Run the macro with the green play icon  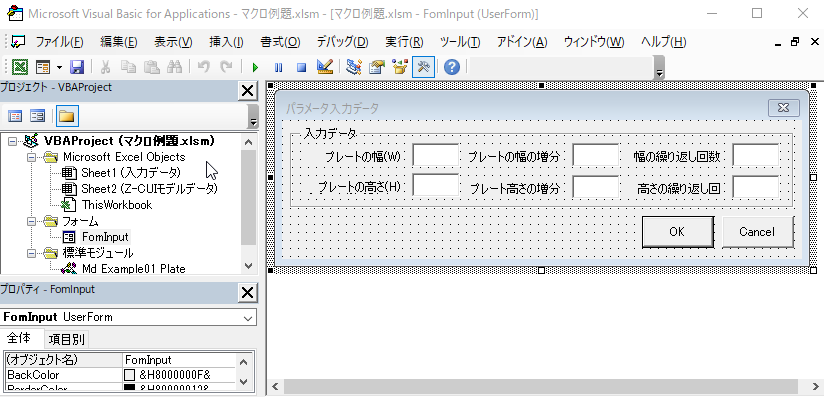255,67
